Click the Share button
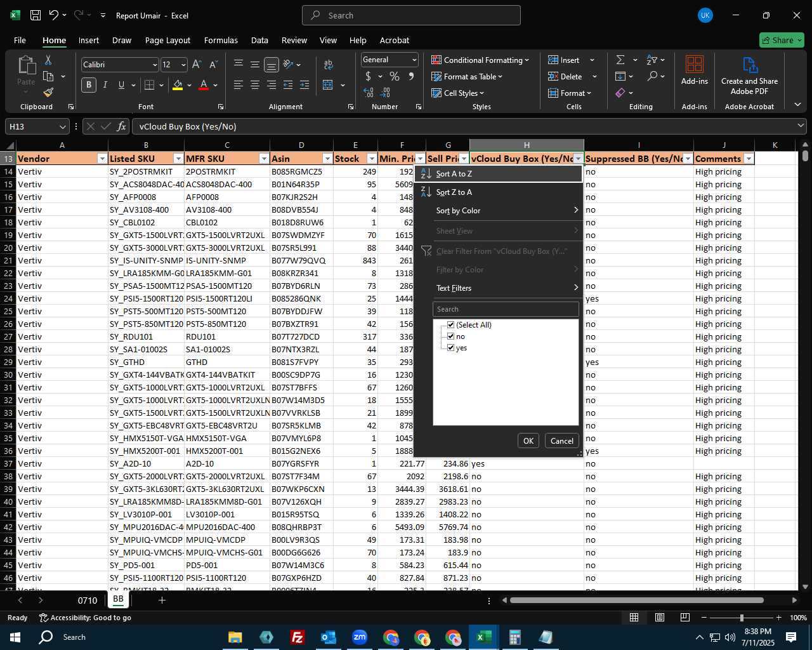The image size is (812, 650). (782, 40)
